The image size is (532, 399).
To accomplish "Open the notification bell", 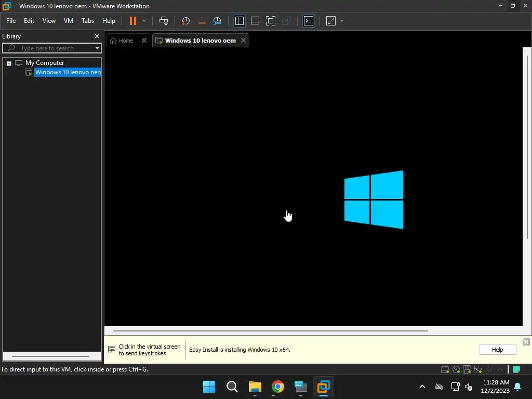I will tap(518, 387).
